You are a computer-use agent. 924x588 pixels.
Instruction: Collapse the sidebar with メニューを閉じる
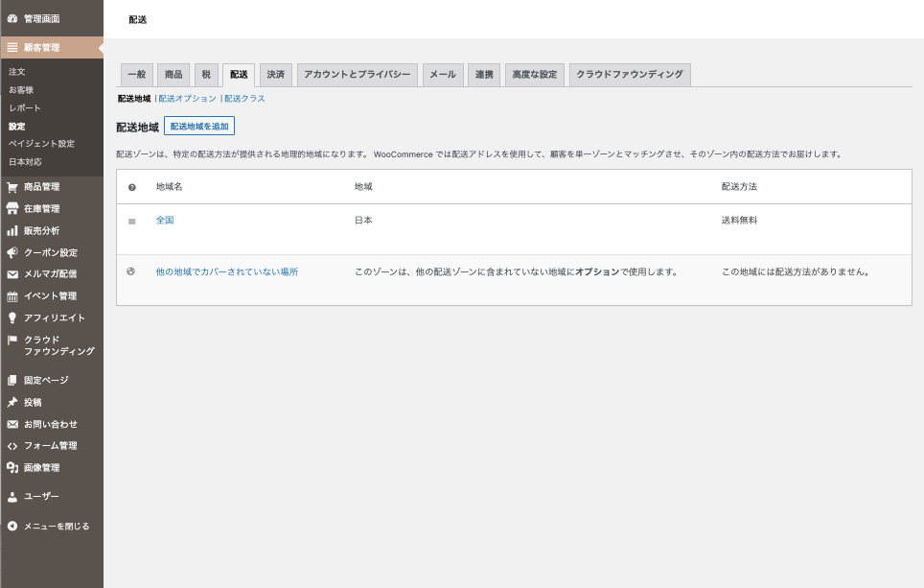pos(56,527)
